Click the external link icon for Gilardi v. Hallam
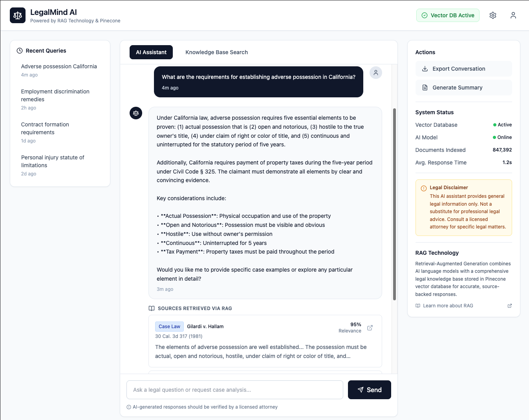The image size is (529, 420). (370, 328)
